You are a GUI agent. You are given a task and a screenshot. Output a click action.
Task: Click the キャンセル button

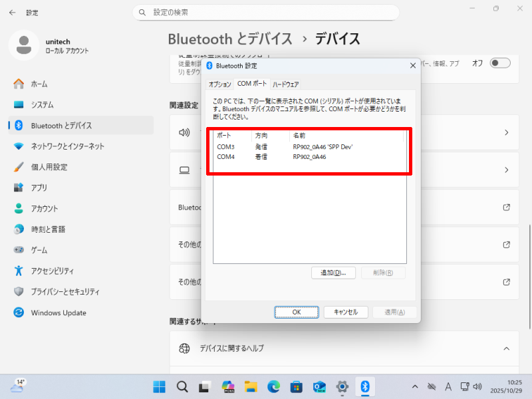tap(345, 312)
